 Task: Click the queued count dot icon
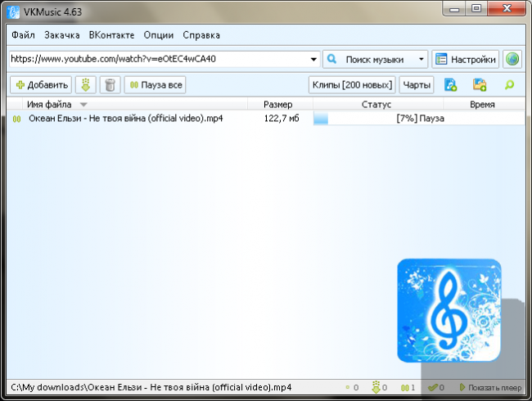[x=347, y=387]
